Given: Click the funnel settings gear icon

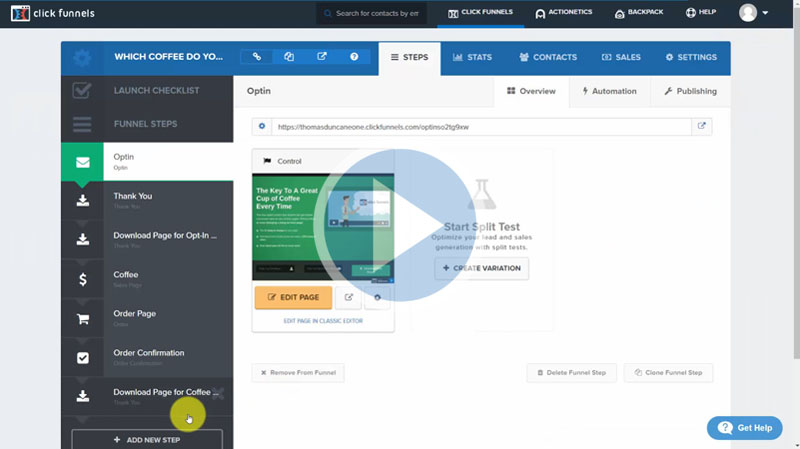Looking at the screenshot, I should tap(82, 58).
